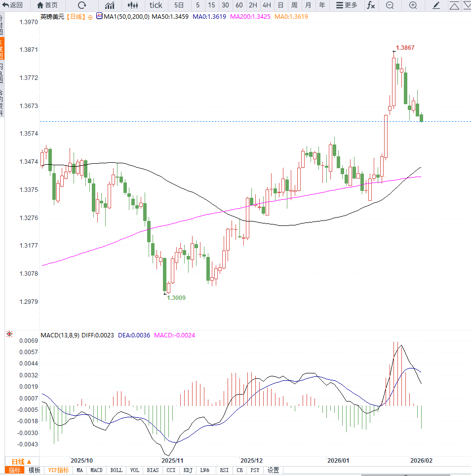Choose the BIAS indicator

[x=153, y=470]
